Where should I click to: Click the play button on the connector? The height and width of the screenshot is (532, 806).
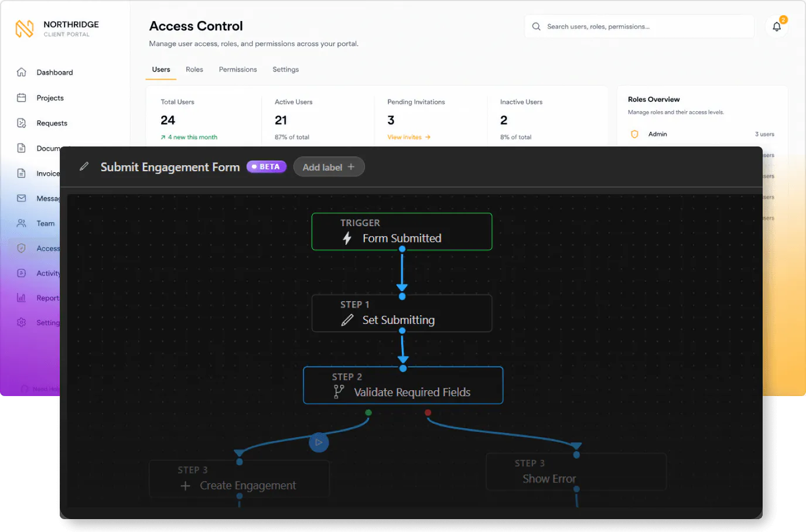coord(319,442)
